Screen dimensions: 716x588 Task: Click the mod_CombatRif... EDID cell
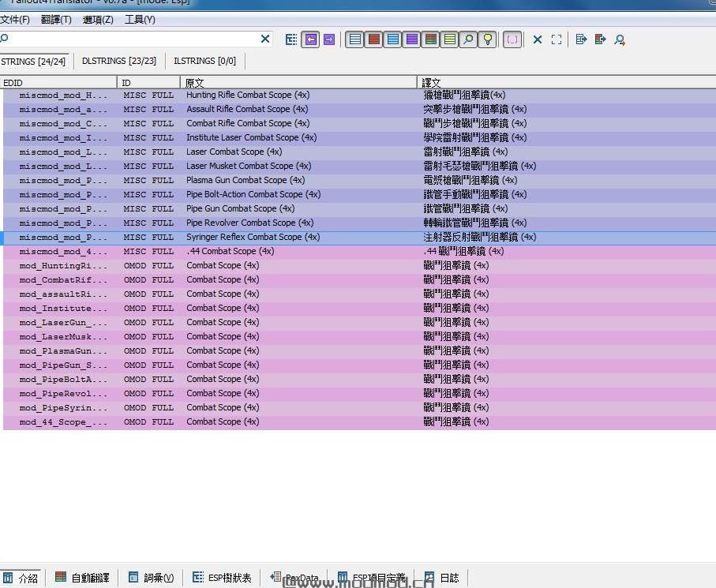click(63, 280)
